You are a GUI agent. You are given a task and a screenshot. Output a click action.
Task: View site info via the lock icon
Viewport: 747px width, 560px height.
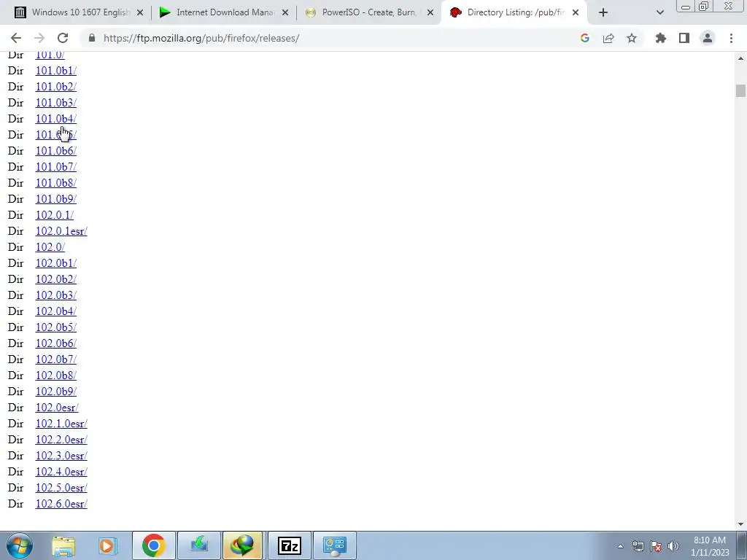click(92, 38)
